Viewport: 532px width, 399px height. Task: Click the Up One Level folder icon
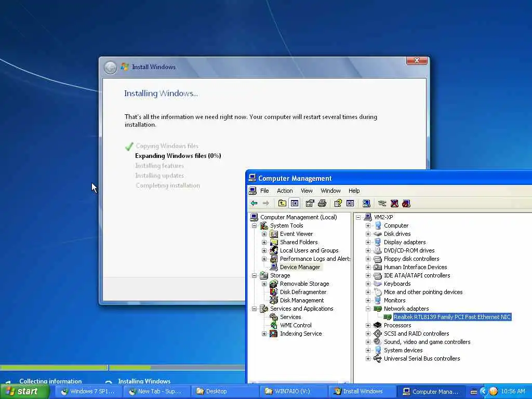click(282, 203)
